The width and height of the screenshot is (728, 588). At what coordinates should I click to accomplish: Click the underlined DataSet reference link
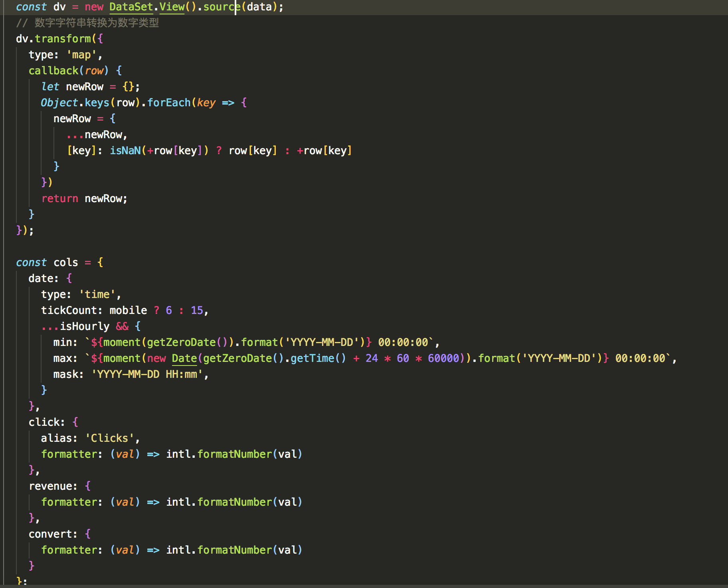click(x=131, y=7)
